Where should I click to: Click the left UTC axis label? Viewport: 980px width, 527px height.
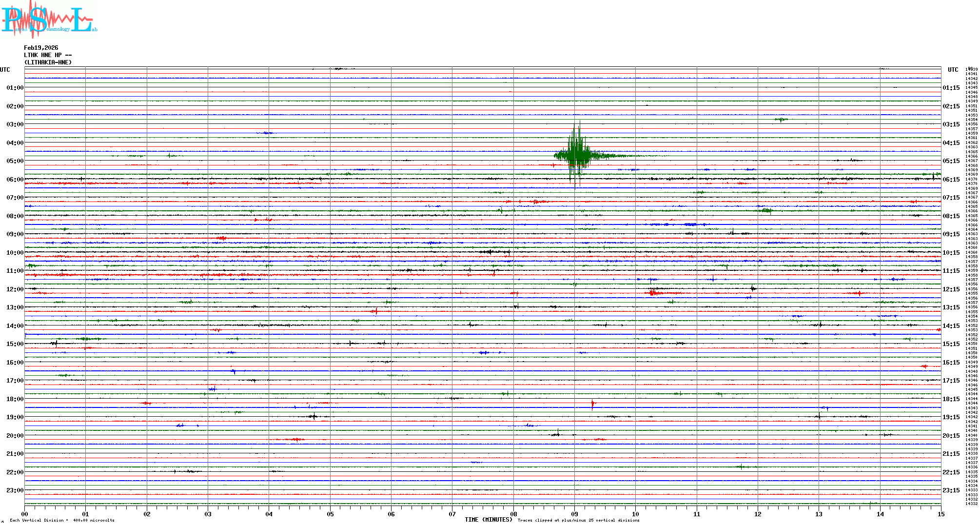click(5, 70)
